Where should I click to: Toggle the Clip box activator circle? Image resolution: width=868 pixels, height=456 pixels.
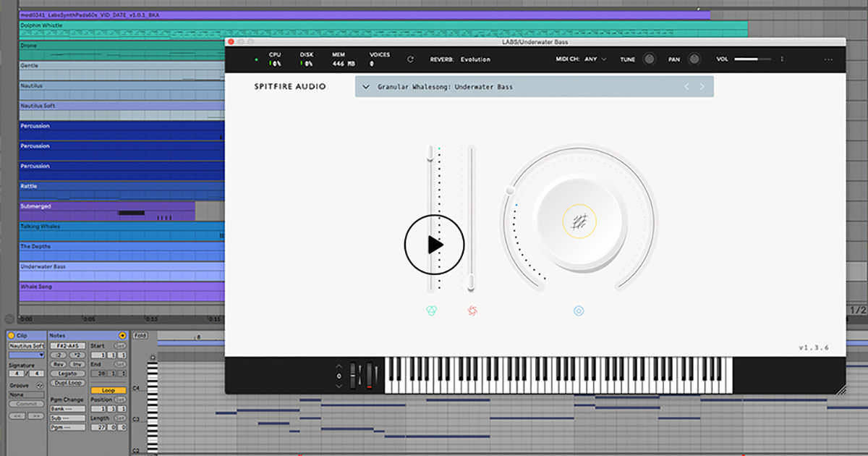pyautogui.click(x=11, y=336)
